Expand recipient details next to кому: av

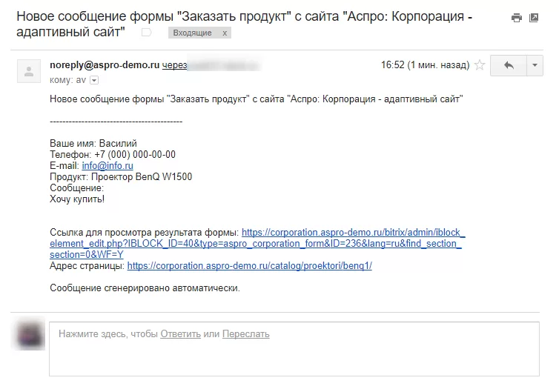point(94,80)
